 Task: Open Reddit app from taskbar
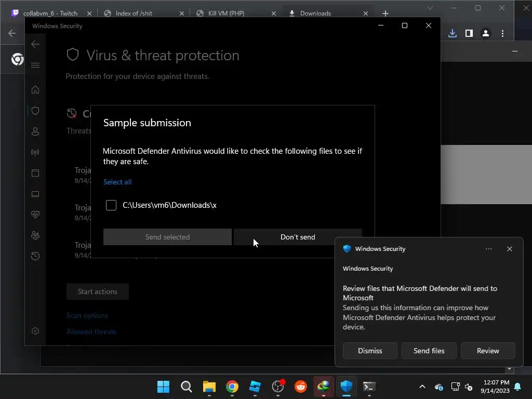click(x=301, y=387)
